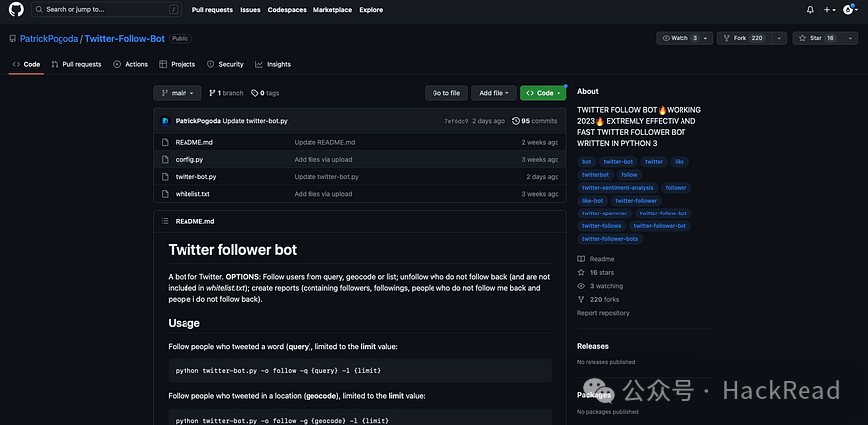868x425 pixels.
Task: Star the repository
Action: click(x=816, y=38)
